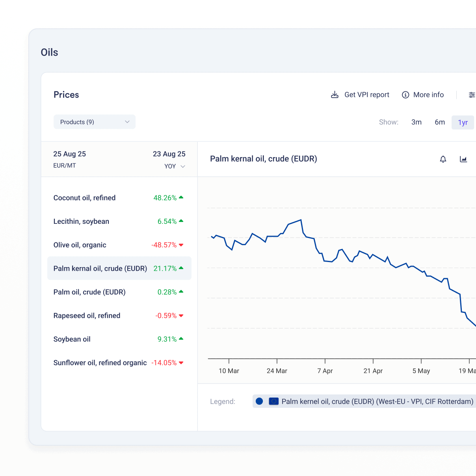
Task: Expand the YOY comparison dropdown
Action: [175, 166]
